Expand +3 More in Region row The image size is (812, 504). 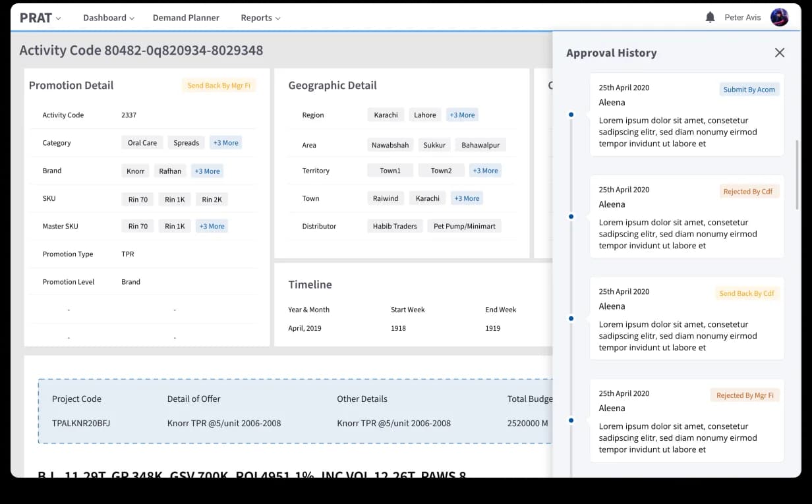coord(462,115)
